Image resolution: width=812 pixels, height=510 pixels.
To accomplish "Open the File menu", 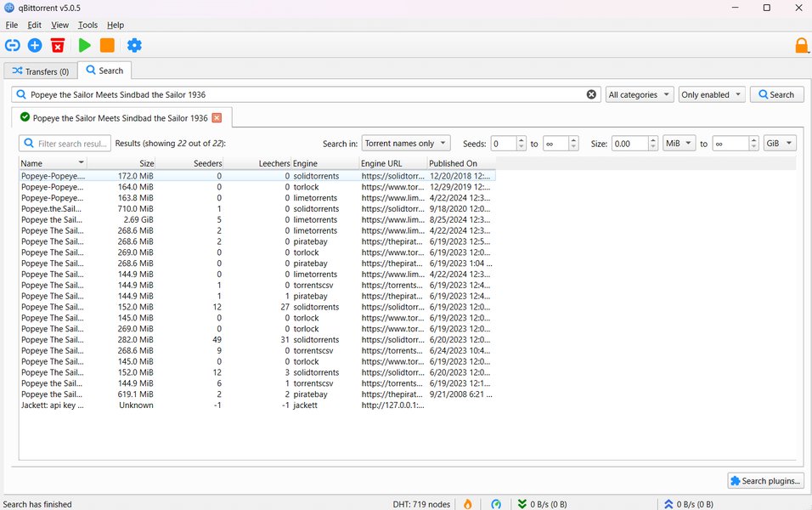I will 11,25.
